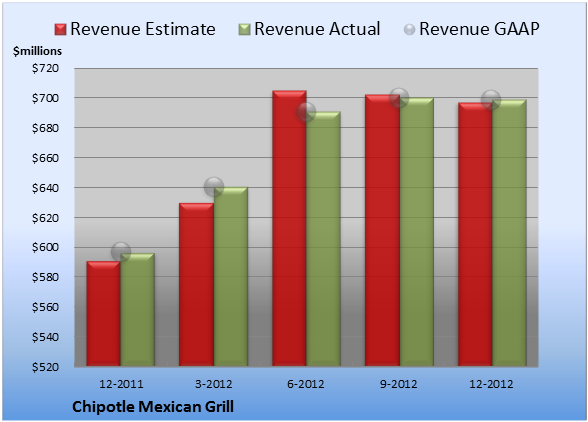
Task: Click the GAAP sphere marker for 3-2012
Action: click(214, 186)
